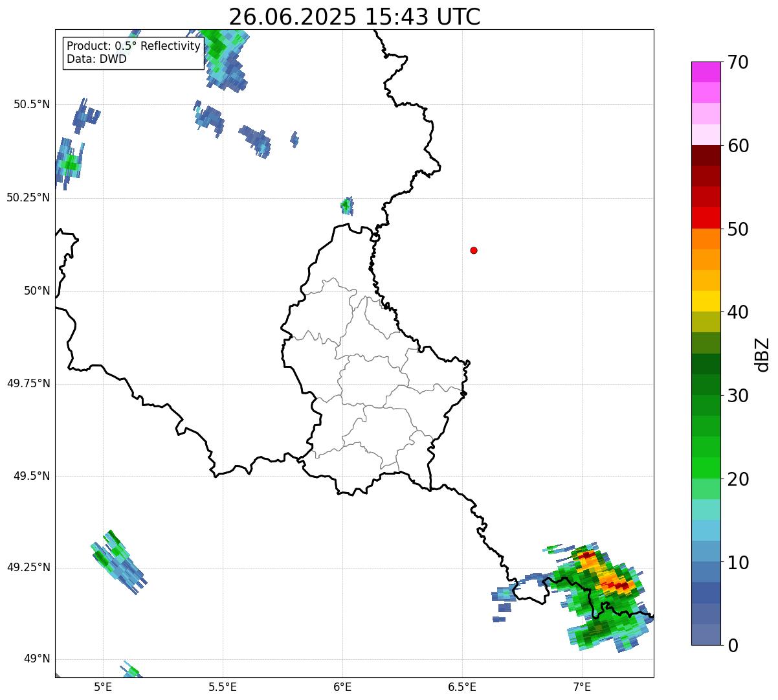Click the "Data: DWD" label
Image resolution: width=778 pixels, height=700 pixels.
[96, 59]
